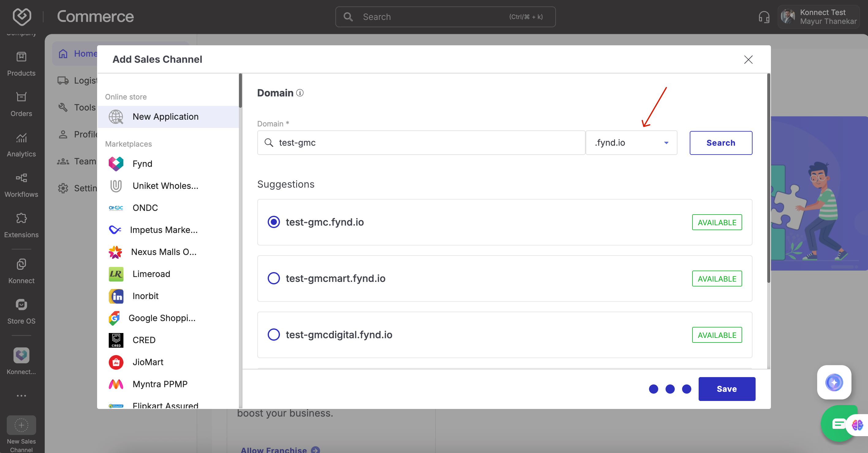Select the test-gmcmart.fynd.io radio button
The image size is (868, 453).
click(x=274, y=278)
